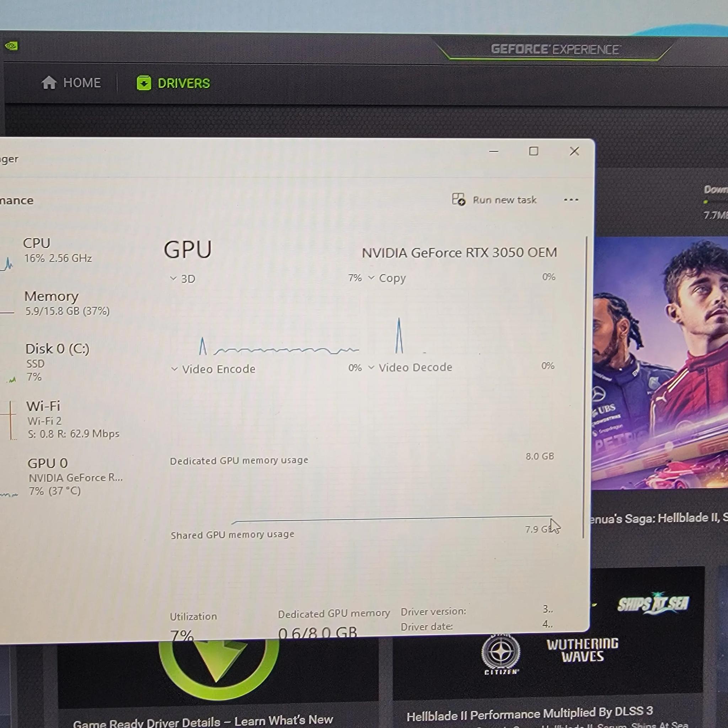The width and height of the screenshot is (728, 728).
Task: Open the three-dot More options menu
Action: coord(571,200)
